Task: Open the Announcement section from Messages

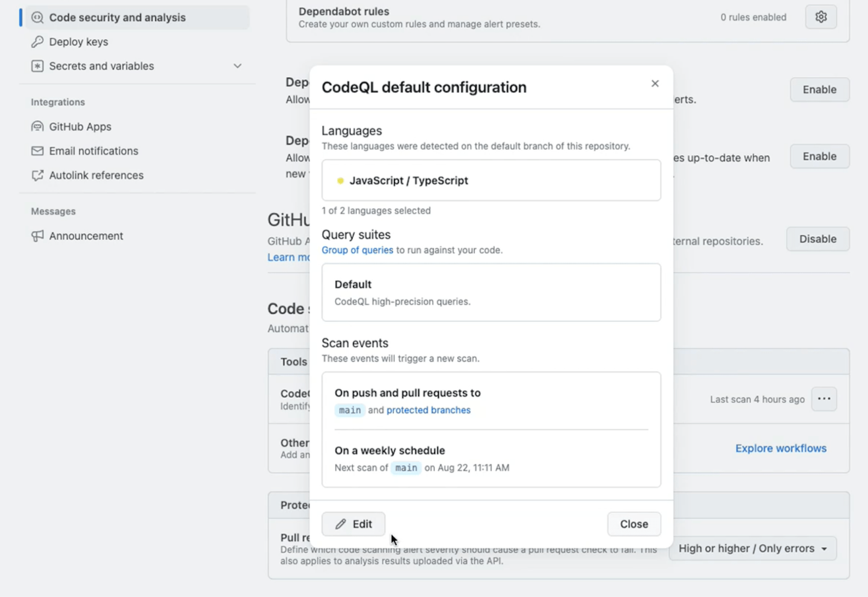Action: (86, 235)
